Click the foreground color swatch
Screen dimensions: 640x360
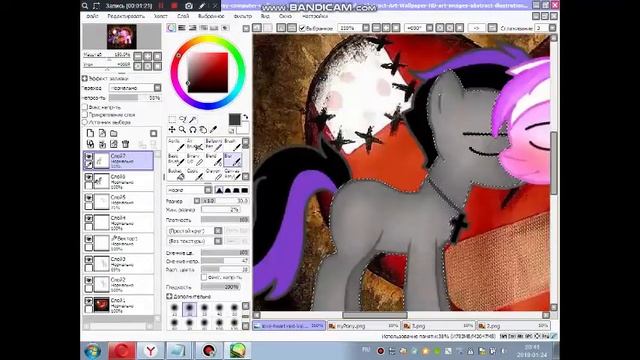[234, 119]
